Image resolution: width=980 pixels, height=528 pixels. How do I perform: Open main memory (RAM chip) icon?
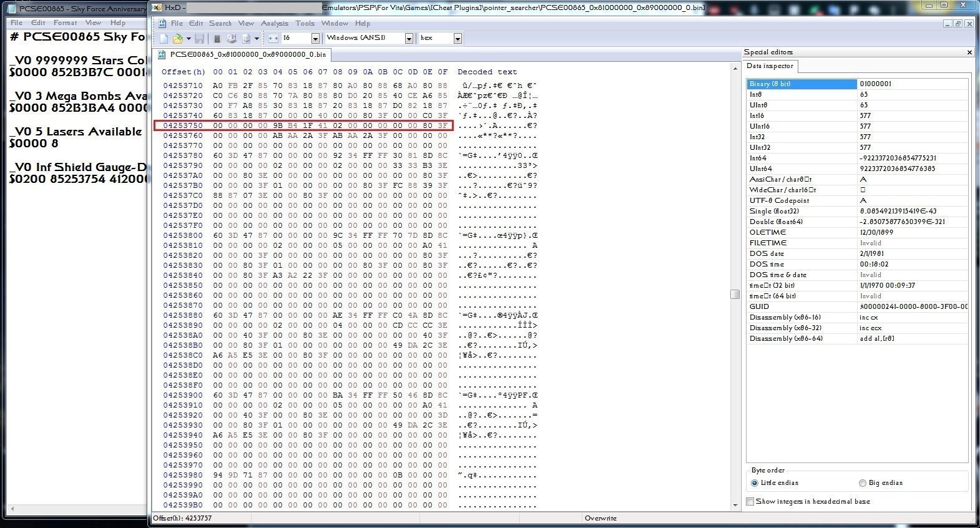point(217,39)
